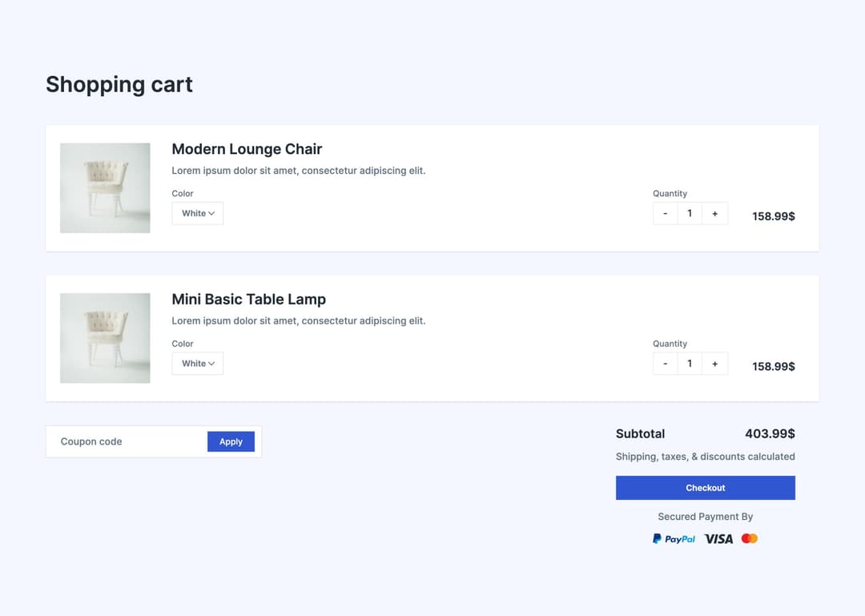Click the Mini Basic Table Lamp product image
Image resolution: width=865 pixels, height=616 pixels.
[105, 338]
